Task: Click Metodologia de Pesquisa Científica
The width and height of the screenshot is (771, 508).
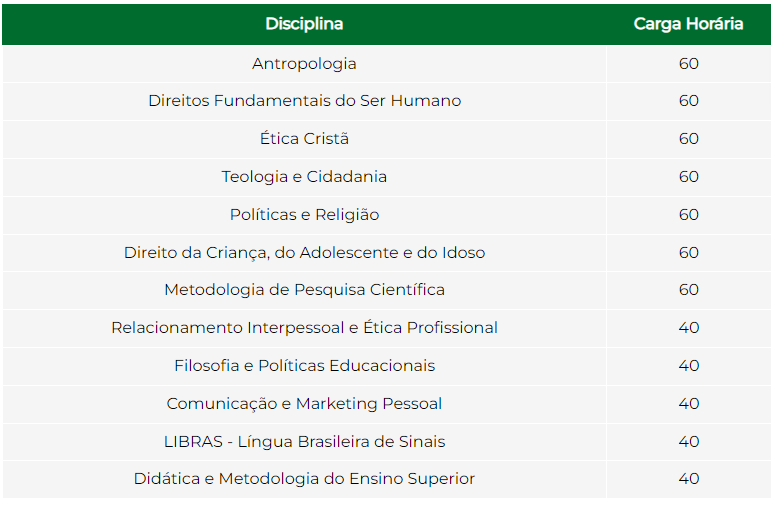Action: pyautogui.click(x=304, y=290)
